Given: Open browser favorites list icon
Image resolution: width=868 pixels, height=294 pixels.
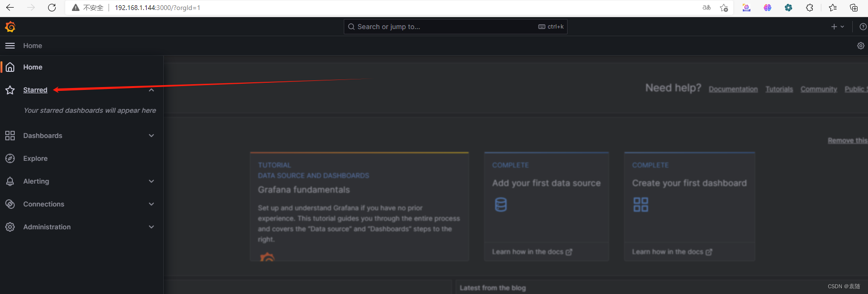Looking at the screenshot, I should [833, 8].
